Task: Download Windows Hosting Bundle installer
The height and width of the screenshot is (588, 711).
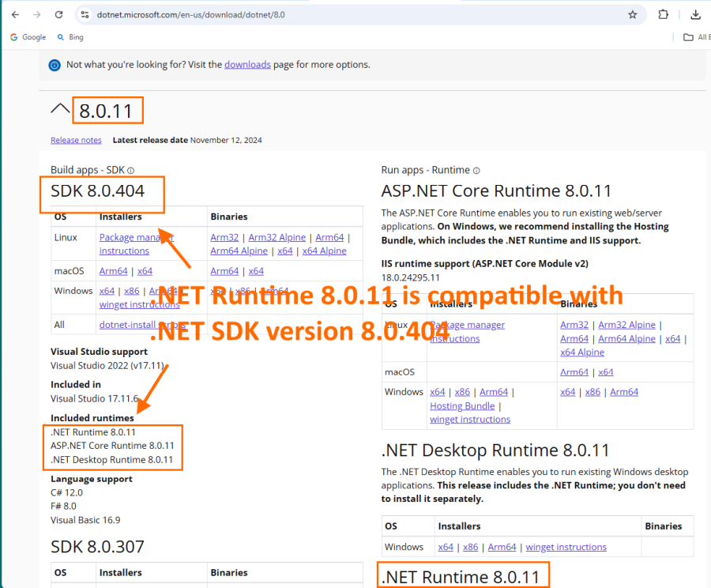Action: click(461, 405)
